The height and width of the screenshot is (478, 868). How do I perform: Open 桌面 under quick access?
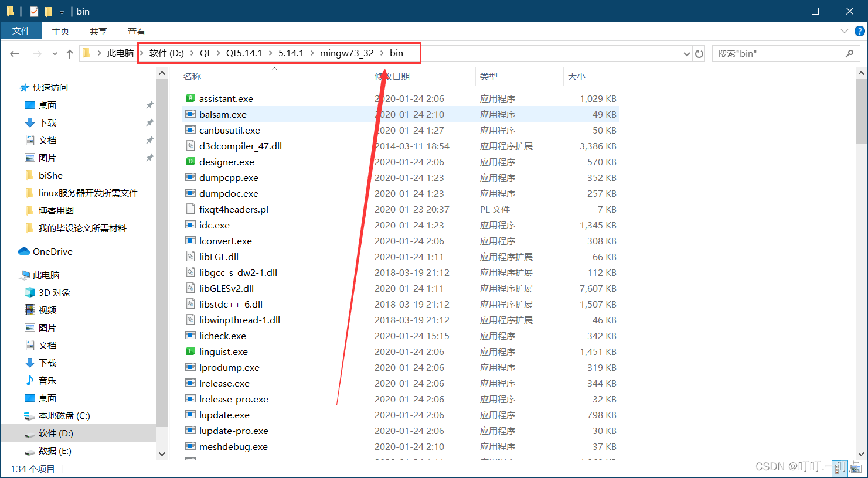point(47,105)
